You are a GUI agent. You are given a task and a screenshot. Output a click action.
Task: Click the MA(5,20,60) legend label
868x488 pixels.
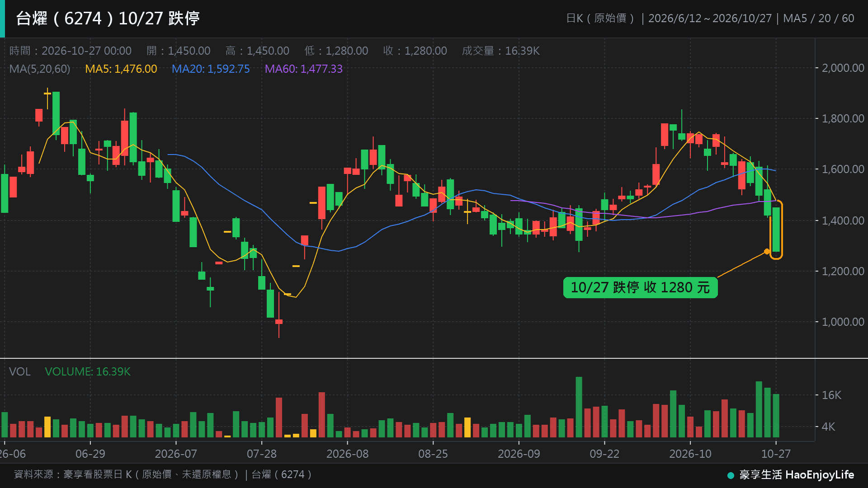point(40,69)
